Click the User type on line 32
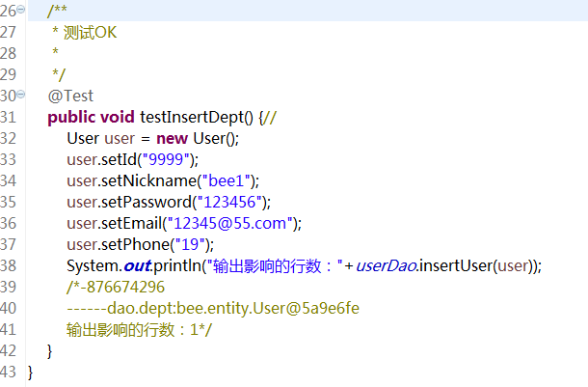This screenshot has width=588, height=387. point(83,139)
